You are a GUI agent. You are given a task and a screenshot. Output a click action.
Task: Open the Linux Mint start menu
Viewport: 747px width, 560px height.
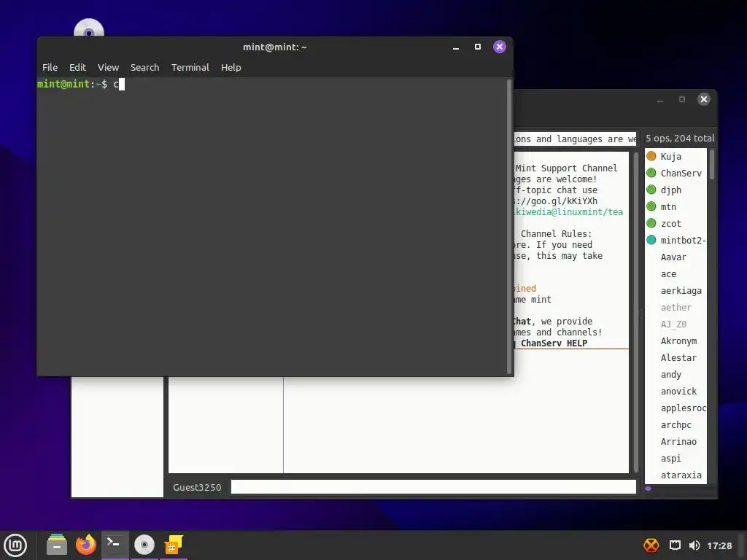(x=15, y=545)
